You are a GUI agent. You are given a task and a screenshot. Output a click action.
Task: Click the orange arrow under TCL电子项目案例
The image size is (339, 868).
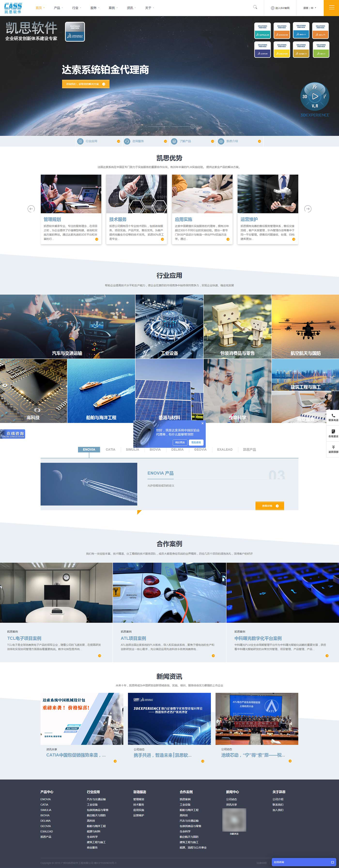point(100,655)
